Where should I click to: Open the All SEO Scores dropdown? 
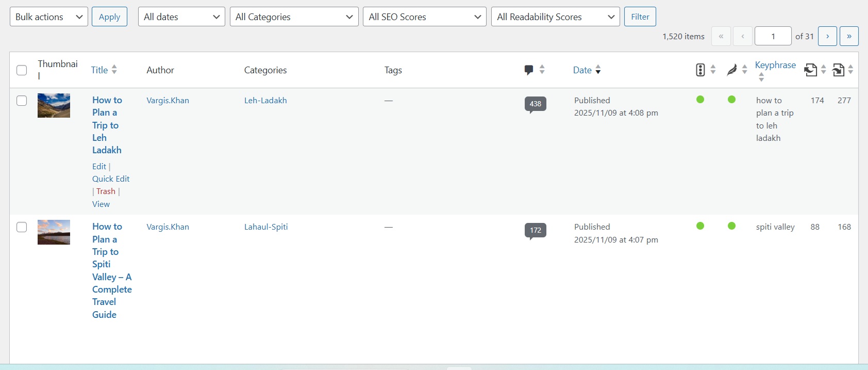(424, 17)
